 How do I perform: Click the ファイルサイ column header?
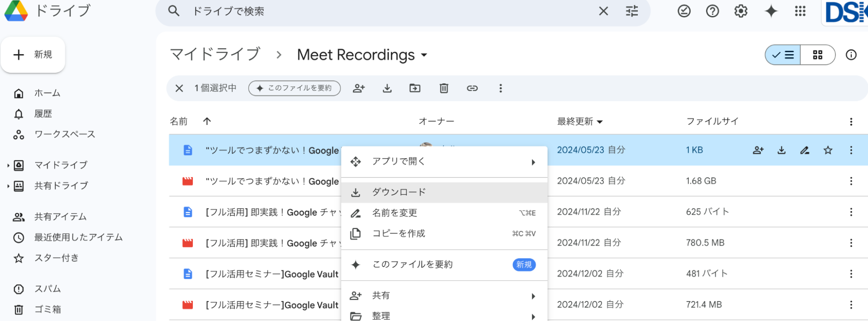pos(712,121)
